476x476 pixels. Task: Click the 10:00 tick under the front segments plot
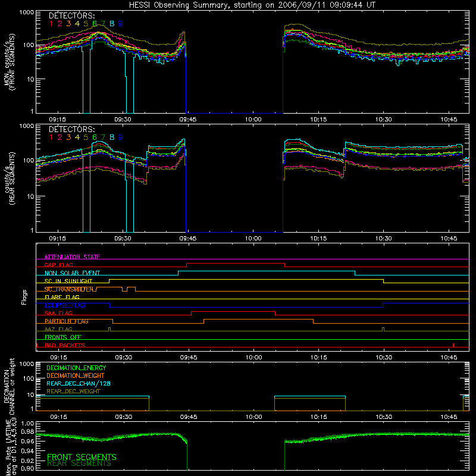[253, 120]
